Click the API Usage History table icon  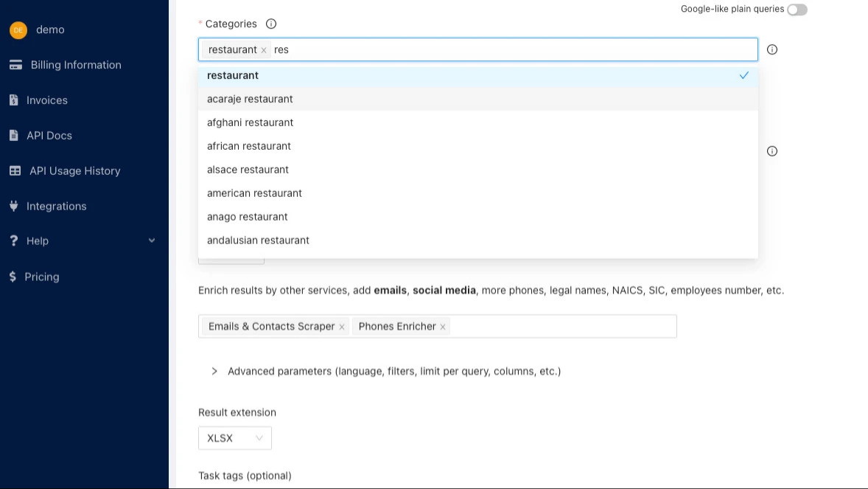tap(15, 171)
